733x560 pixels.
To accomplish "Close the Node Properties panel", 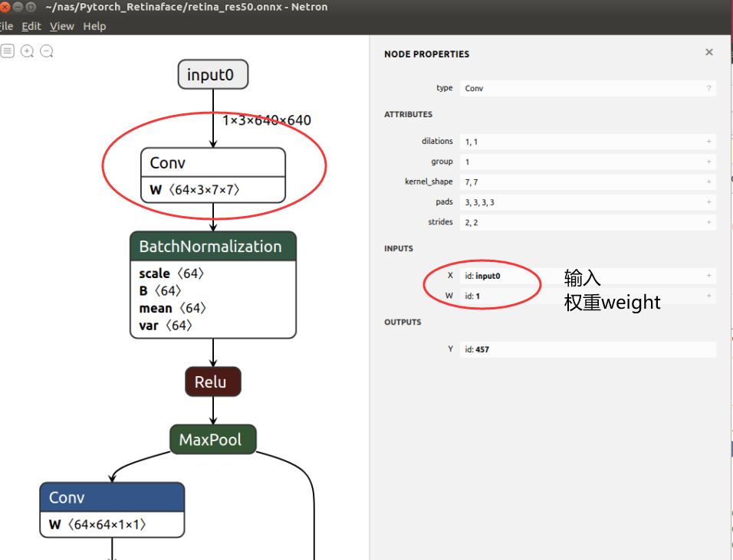I will (x=708, y=52).
